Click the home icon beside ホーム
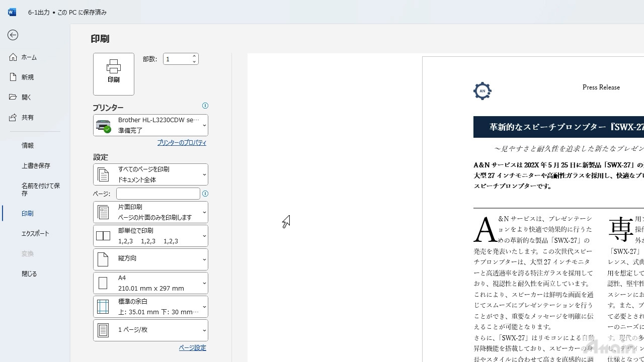The width and height of the screenshot is (644, 362). (13, 57)
